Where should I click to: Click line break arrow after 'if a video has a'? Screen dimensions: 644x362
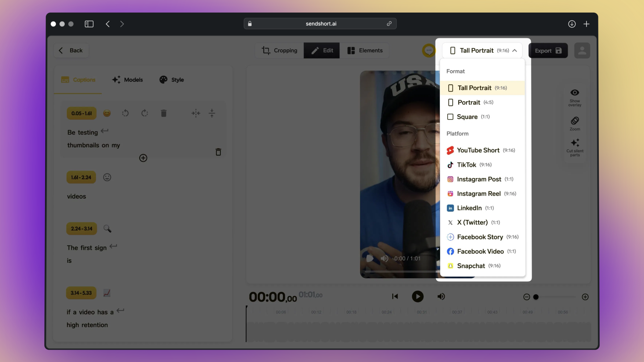120,311
